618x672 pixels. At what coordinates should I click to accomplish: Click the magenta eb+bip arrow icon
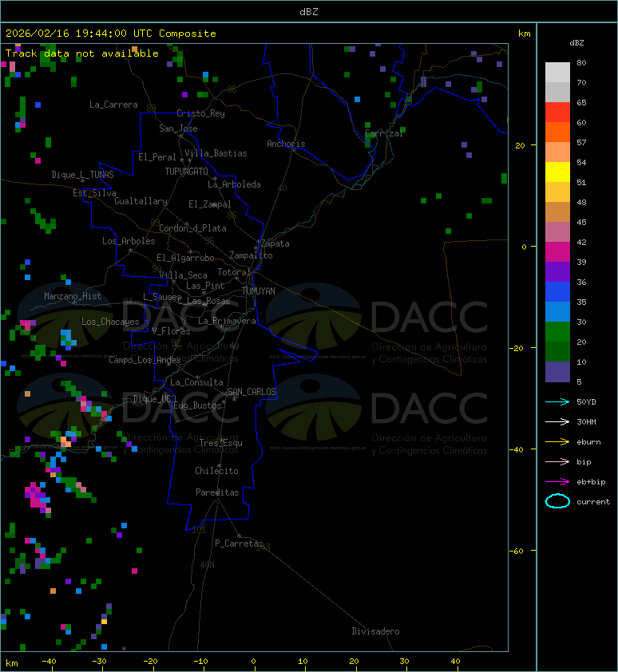coord(557,482)
